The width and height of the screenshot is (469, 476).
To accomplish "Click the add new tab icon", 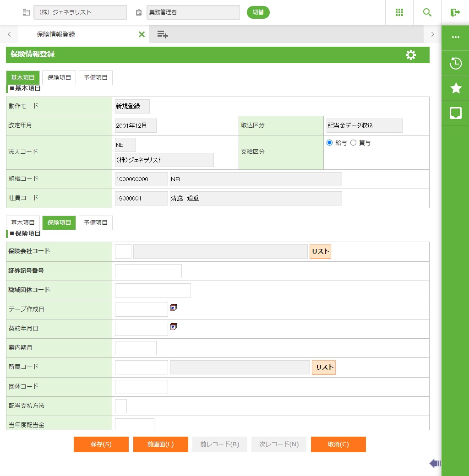I will click(x=162, y=34).
